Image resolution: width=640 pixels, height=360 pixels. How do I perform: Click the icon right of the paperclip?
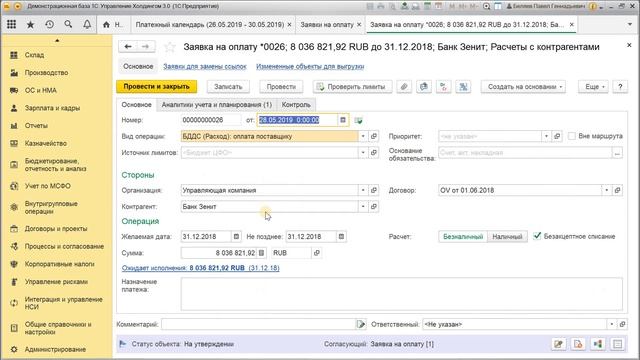tap(424, 87)
